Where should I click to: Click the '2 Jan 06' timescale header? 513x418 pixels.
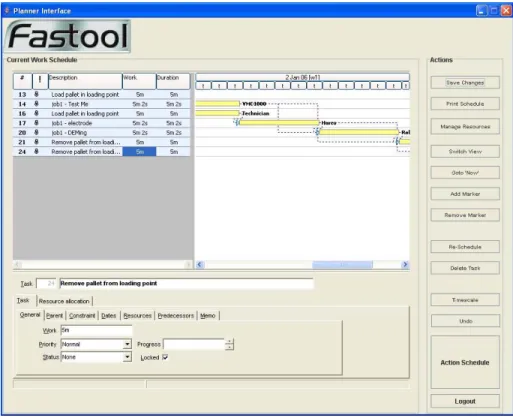303,77
